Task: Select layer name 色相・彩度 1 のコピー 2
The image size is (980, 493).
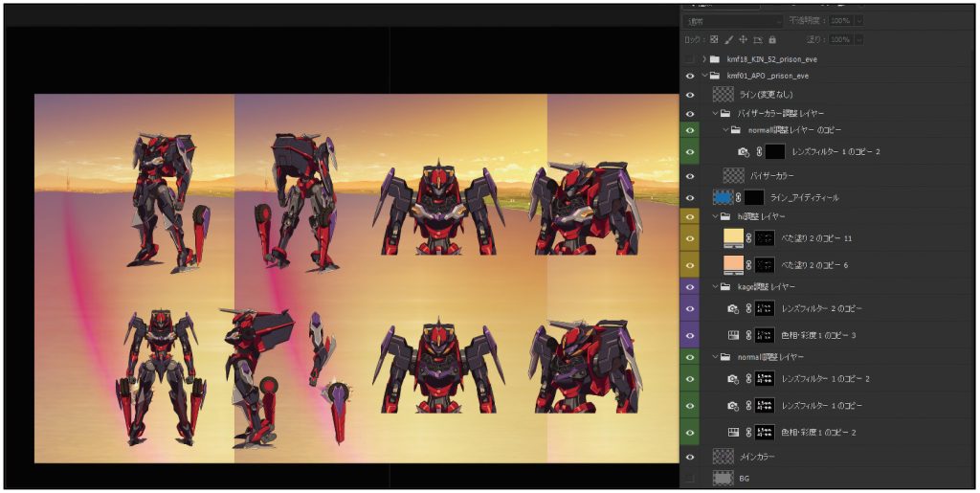Action: pyautogui.click(x=818, y=432)
